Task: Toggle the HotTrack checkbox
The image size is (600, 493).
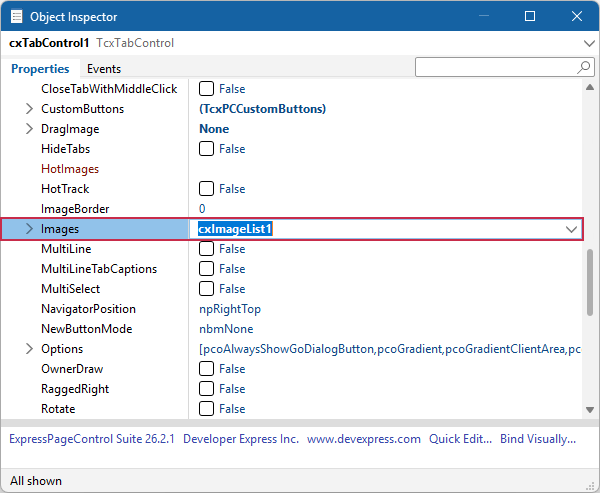Action: pyautogui.click(x=206, y=189)
